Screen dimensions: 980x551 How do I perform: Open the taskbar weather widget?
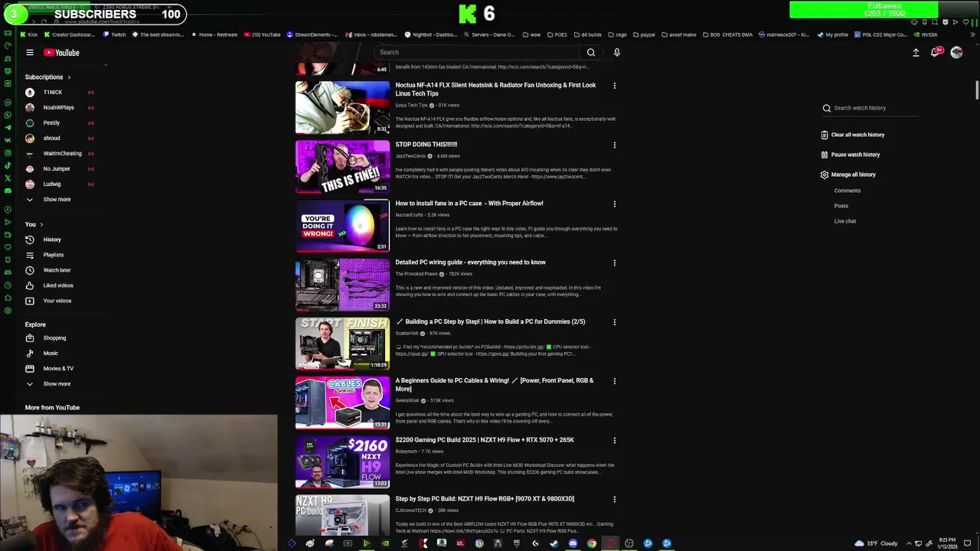pos(876,543)
